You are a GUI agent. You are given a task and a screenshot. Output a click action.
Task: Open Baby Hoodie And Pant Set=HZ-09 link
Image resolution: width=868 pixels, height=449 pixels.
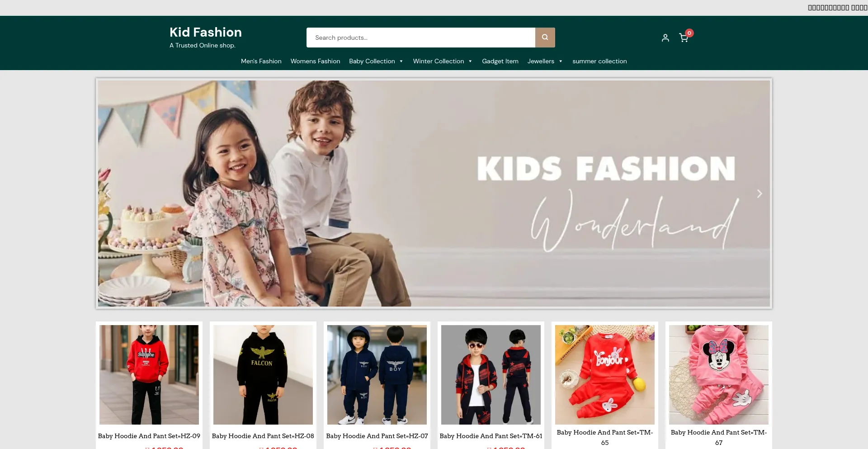coord(149,436)
